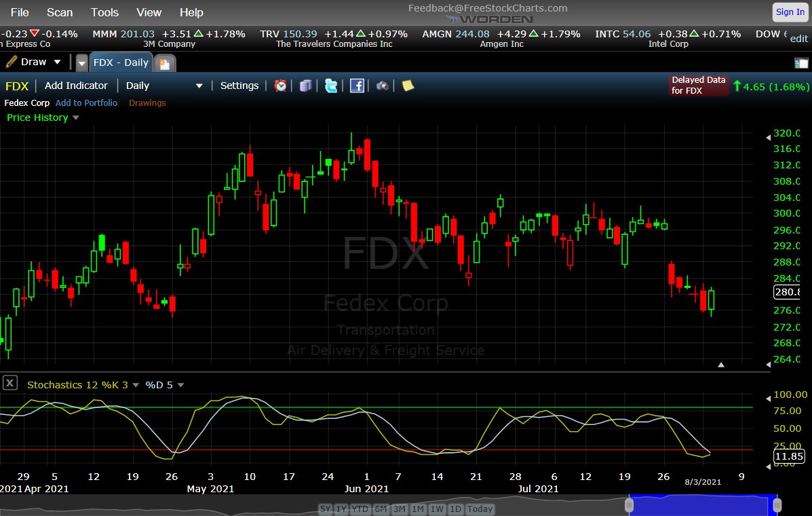812x516 pixels.
Task: Open the Drawings link
Action: [147, 103]
